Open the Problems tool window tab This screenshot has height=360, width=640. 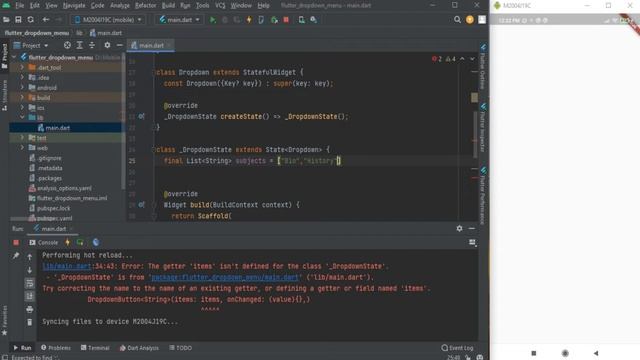56,348
